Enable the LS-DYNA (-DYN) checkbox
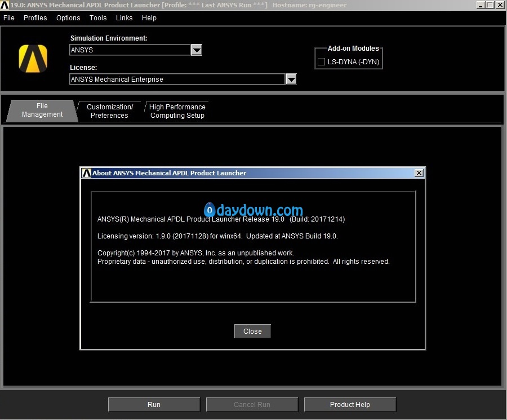507x420 pixels. [x=321, y=62]
